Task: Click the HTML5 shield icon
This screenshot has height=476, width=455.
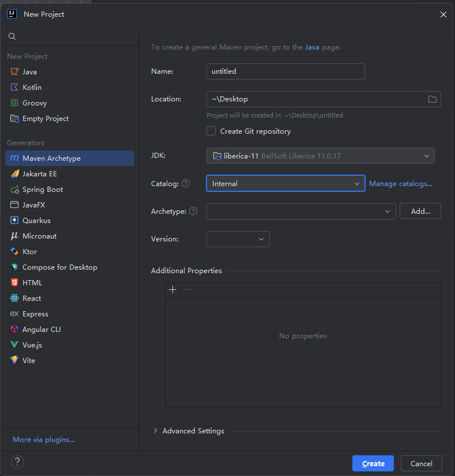Action: 14,282
